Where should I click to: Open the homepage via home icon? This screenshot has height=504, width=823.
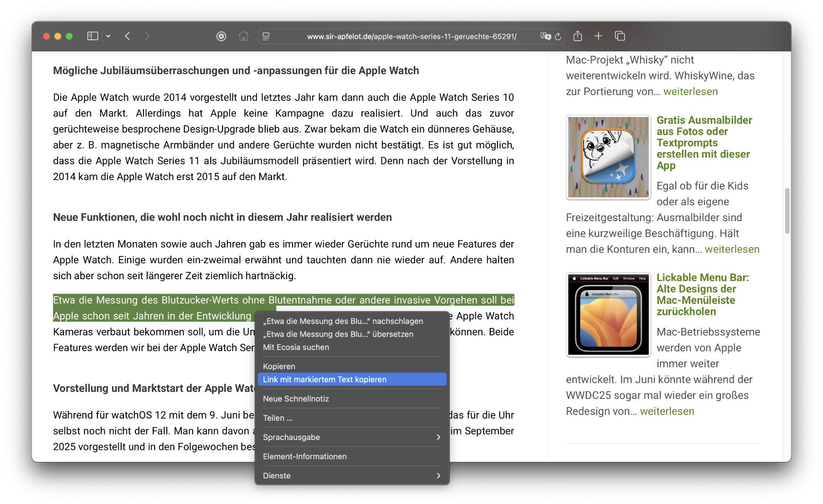point(244,36)
